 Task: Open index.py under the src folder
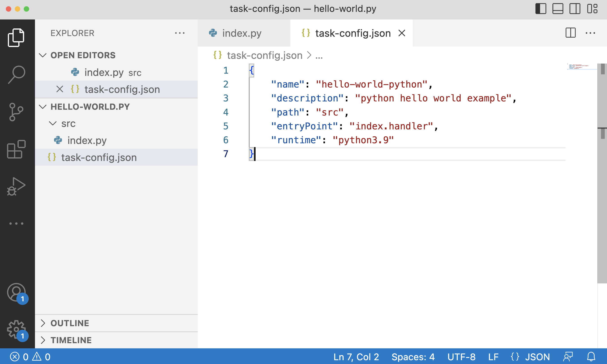tap(87, 140)
